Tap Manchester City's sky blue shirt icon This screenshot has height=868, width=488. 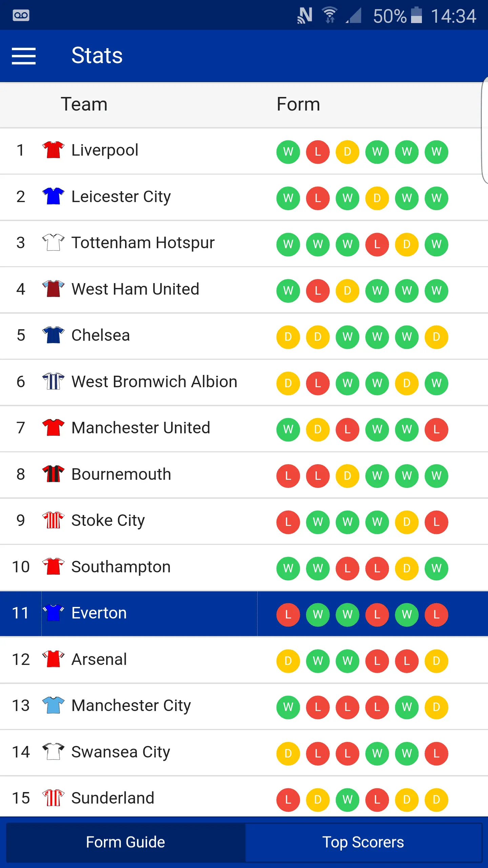point(53,706)
